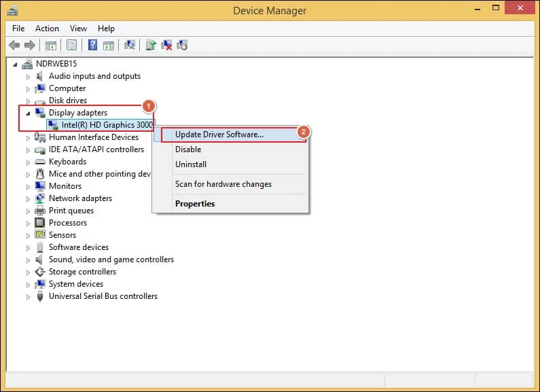The height and width of the screenshot is (392, 540).
Task: Expand the Computer category arrow
Action: pyautogui.click(x=28, y=89)
